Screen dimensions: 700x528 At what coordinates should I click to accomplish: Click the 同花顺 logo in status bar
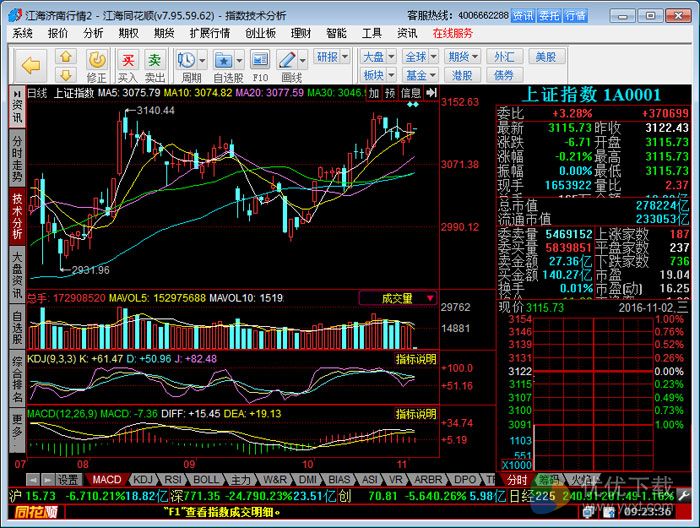[x=36, y=511]
